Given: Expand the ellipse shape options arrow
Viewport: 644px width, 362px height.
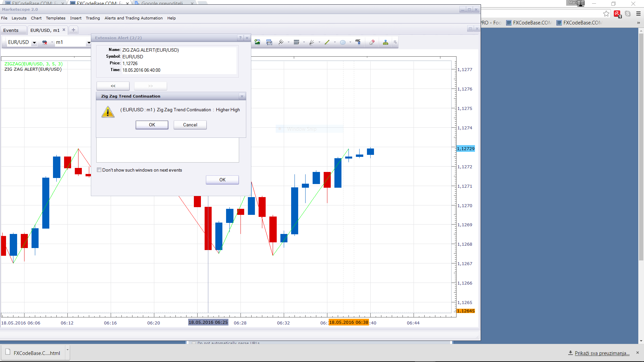Looking at the screenshot, I should [350, 42].
